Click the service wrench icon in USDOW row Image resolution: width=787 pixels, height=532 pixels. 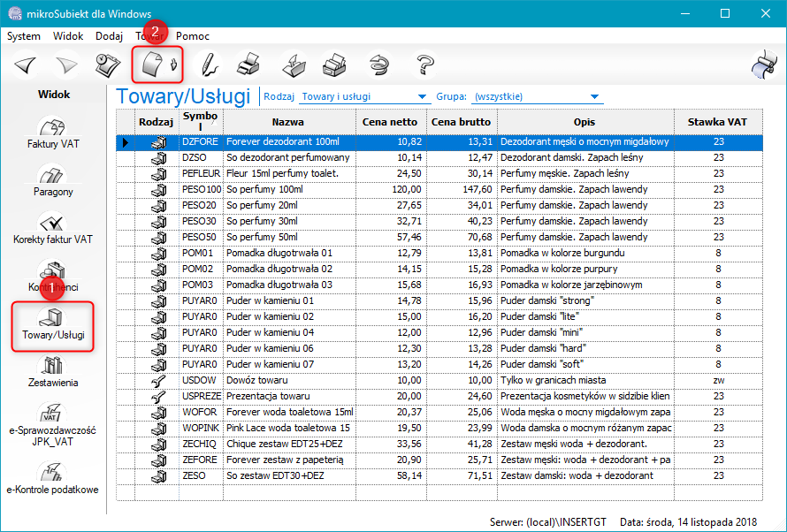(x=157, y=381)
